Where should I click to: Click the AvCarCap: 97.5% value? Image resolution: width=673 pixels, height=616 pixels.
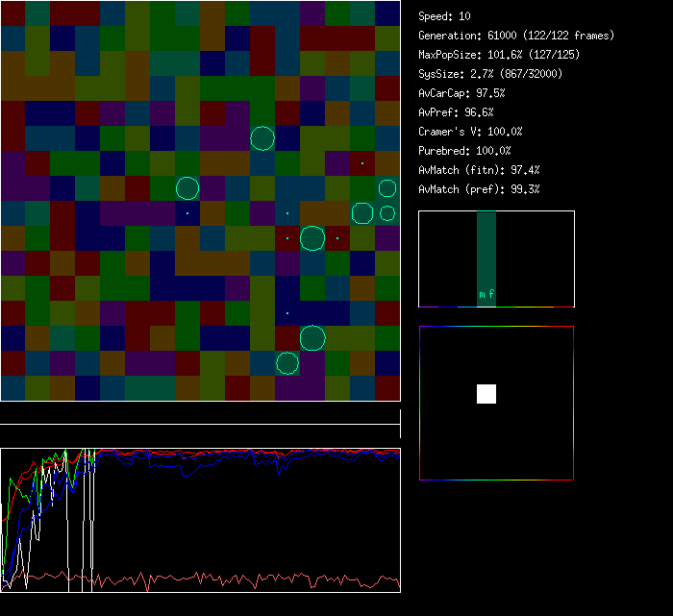click(x=462, y=93)
